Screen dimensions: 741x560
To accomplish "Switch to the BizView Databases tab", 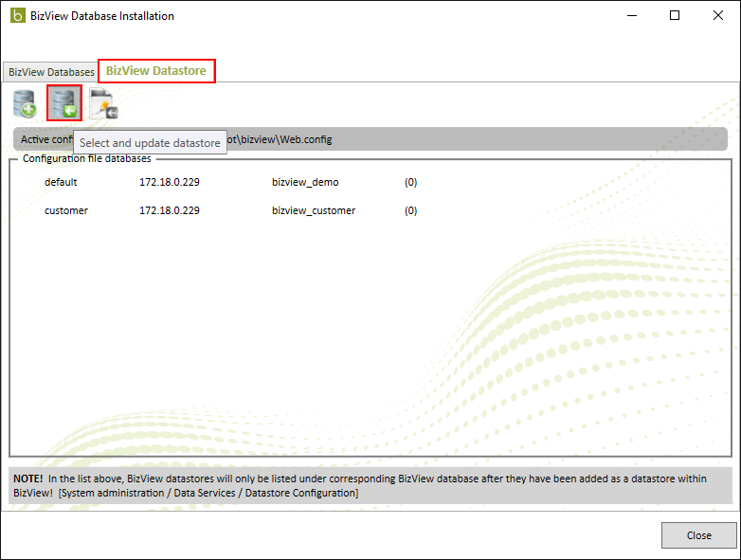I will point(51,72).
